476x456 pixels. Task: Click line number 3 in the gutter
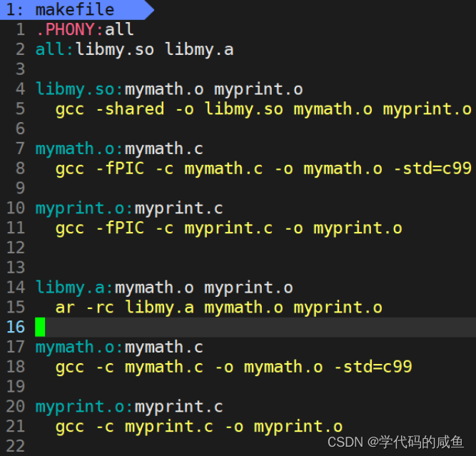(20, 69)
